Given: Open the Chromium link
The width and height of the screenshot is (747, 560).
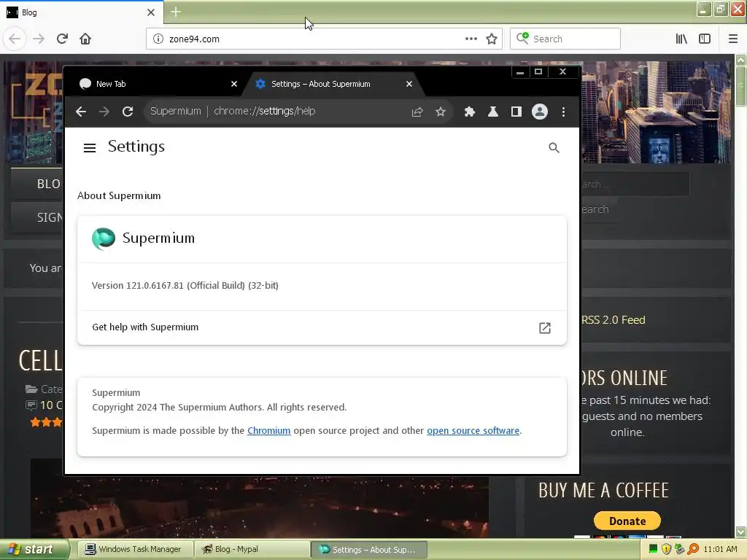Looking at the screenshot, I should (x=268, y=430).
